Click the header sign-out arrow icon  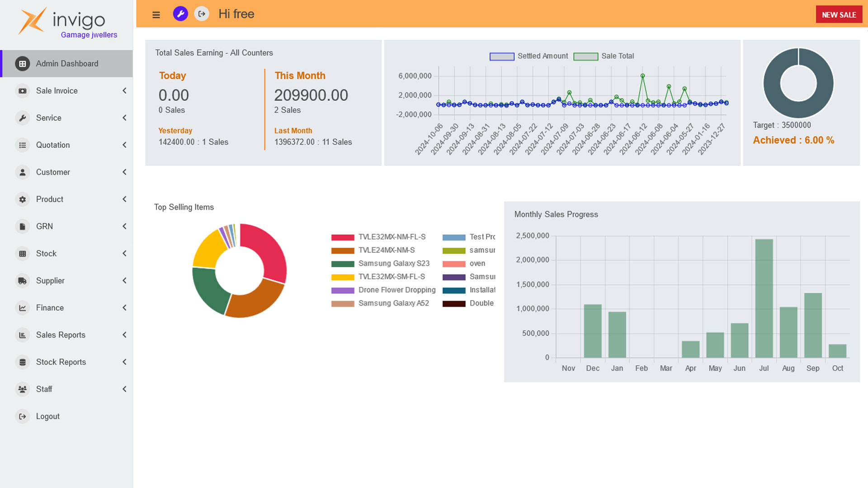point(202,14)
